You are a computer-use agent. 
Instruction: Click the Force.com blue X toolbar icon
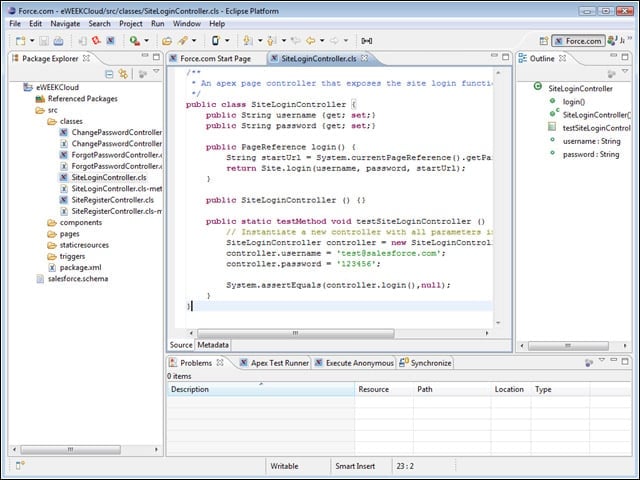click(111, 40)
